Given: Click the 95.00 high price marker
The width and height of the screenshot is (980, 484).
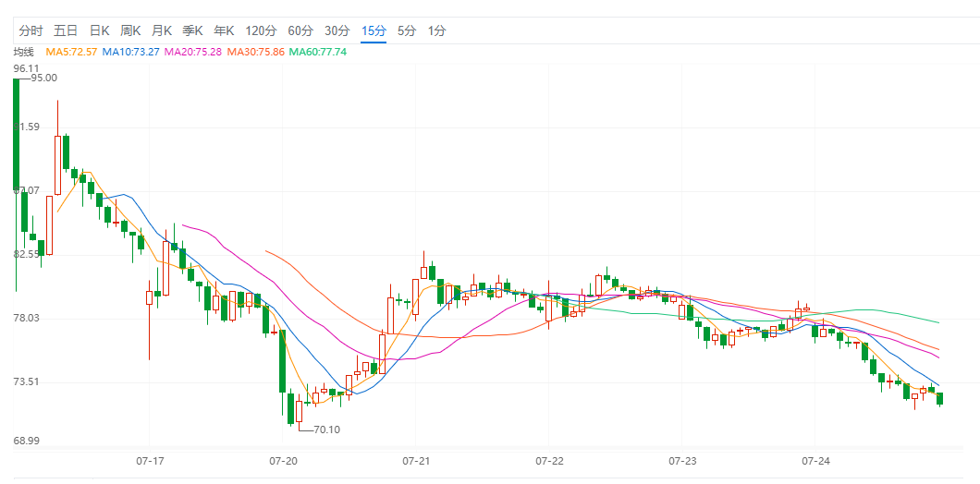Looking at the screenshot, I should click(43, 79).
